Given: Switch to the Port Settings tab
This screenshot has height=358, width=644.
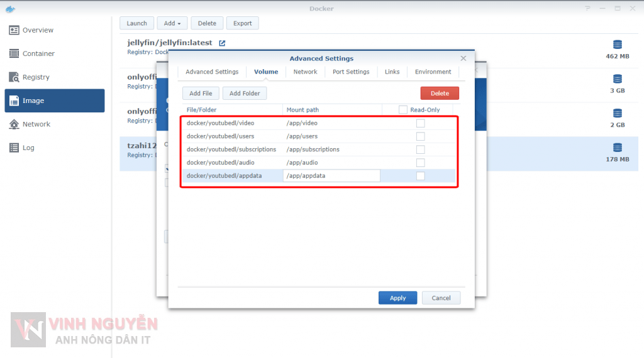Looking at the screenshot, I should [x=351, y=72].
